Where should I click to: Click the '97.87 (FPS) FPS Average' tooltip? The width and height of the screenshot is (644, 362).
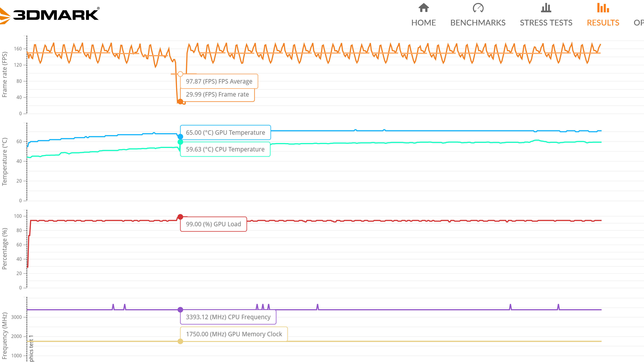pos(219,81)
